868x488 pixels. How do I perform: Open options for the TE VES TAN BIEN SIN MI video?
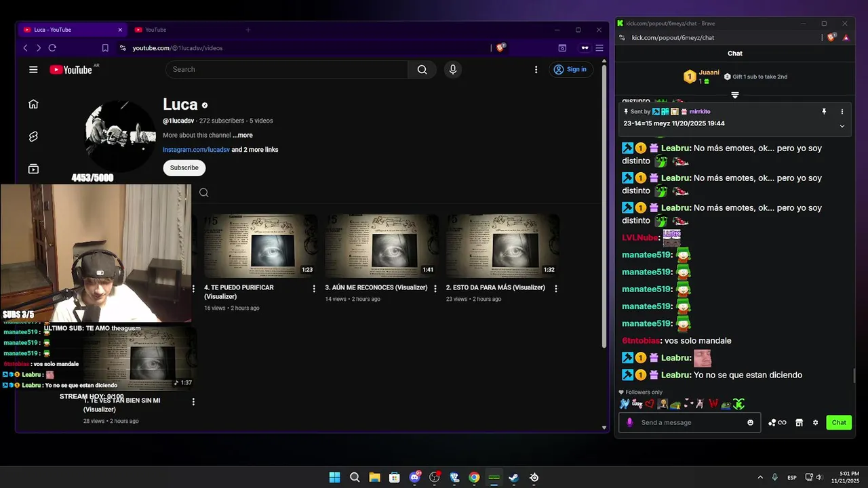193,402
